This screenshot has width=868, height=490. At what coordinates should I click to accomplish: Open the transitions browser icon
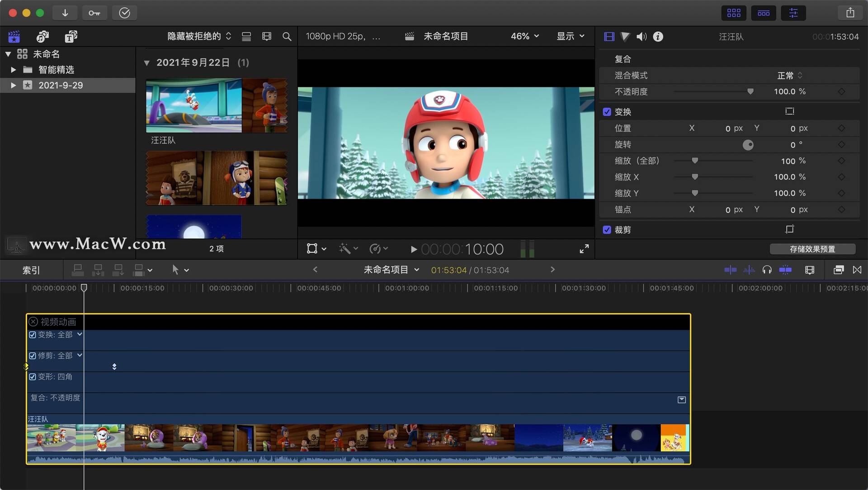[x=857, y=270]
